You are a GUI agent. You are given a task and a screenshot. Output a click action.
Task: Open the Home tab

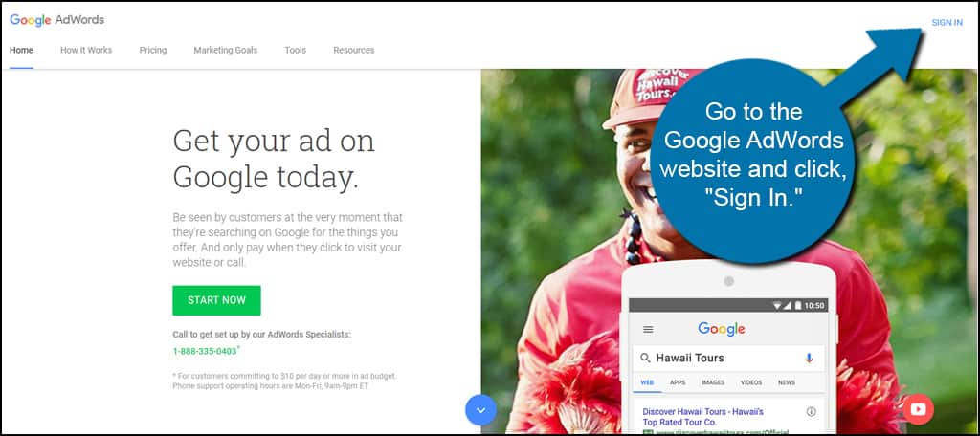coord(21,50)
